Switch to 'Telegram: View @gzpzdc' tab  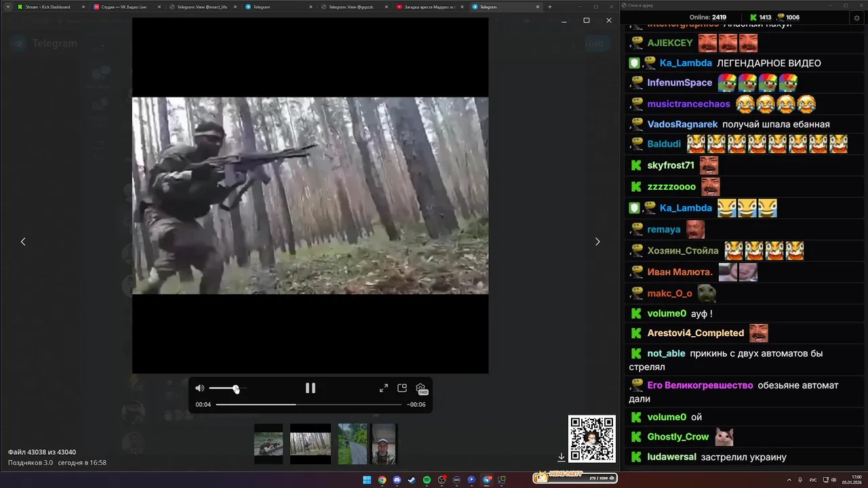(353, 7)
